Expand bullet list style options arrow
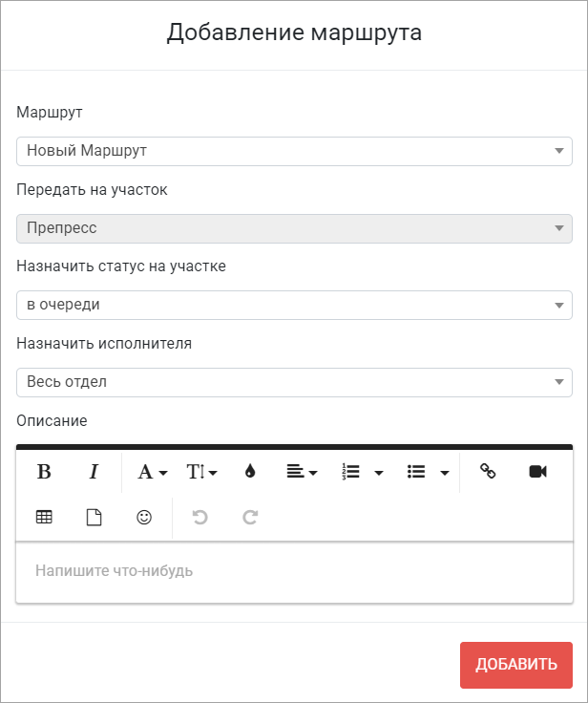 [x=445, y=473]
